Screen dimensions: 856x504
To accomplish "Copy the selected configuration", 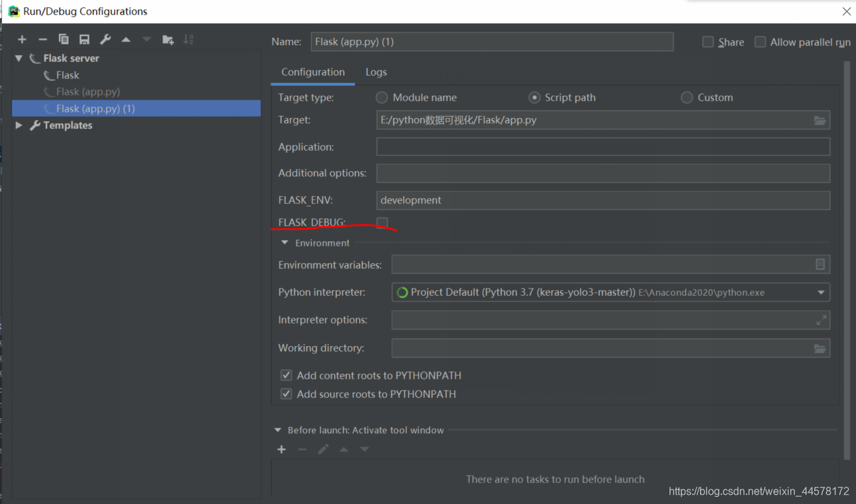I will pyautogui.click(x=63, y=39).
